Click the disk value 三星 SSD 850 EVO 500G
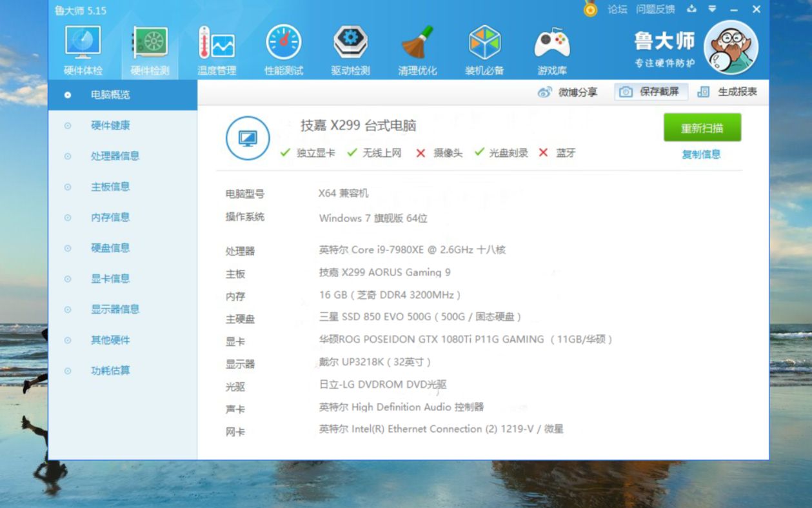Screen dimensions: 812x508 (x=420, y=316)
